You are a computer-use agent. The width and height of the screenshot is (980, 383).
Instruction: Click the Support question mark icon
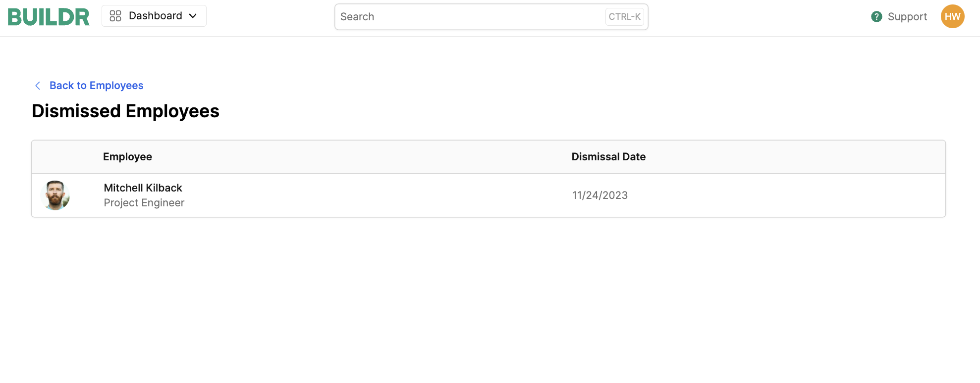pos(876,17)
